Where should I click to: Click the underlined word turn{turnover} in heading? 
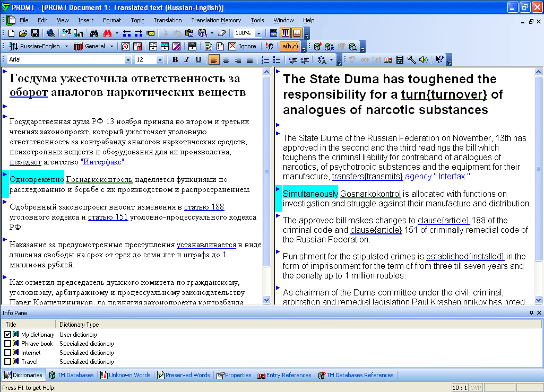tap(444, 94)
